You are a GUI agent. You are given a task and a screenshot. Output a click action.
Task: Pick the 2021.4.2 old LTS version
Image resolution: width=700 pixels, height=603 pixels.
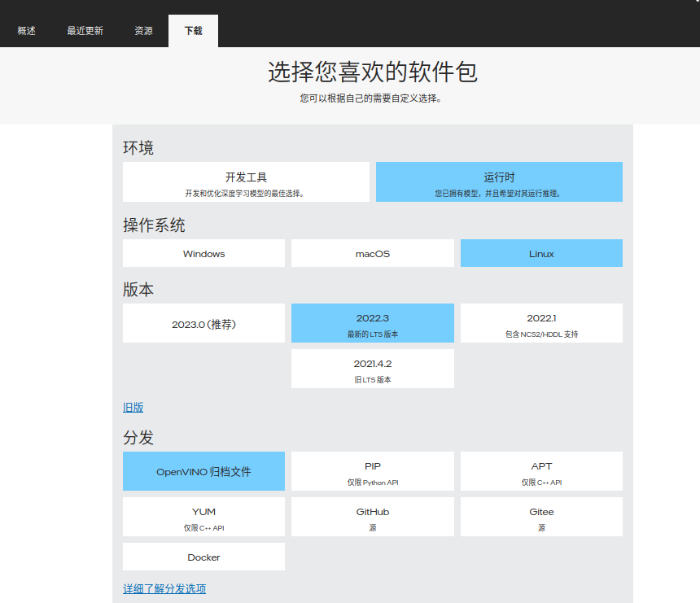tap(372, 369)
